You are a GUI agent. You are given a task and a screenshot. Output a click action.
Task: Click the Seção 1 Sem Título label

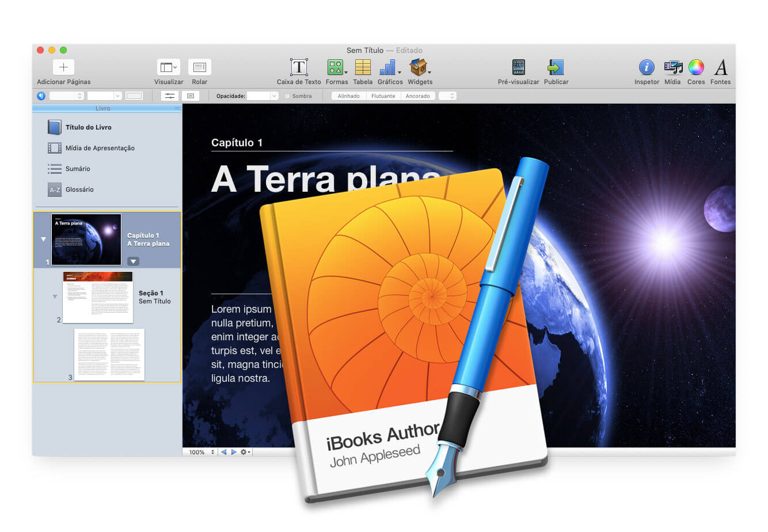154,297
